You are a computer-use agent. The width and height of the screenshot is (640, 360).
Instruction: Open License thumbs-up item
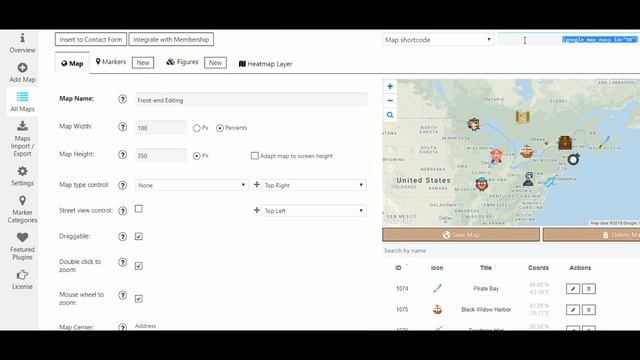[x=22, y=280]
